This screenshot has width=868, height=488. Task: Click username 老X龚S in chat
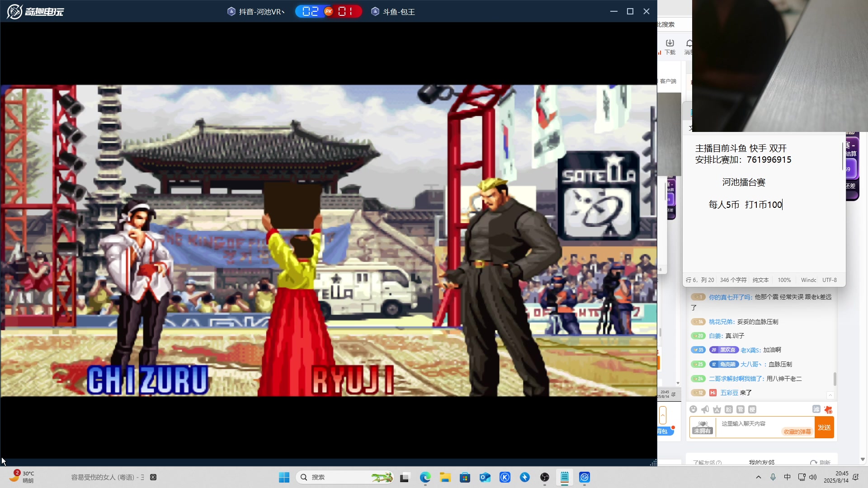point(750,350)
